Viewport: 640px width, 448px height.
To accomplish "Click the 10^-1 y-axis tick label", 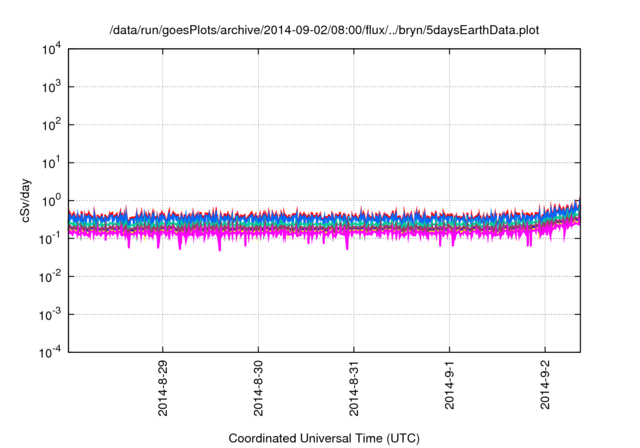I will [x=50, y=239].
